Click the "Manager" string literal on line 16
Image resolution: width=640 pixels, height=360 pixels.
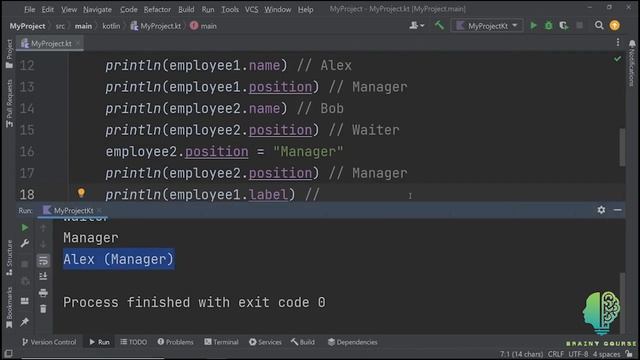[308, 152]
